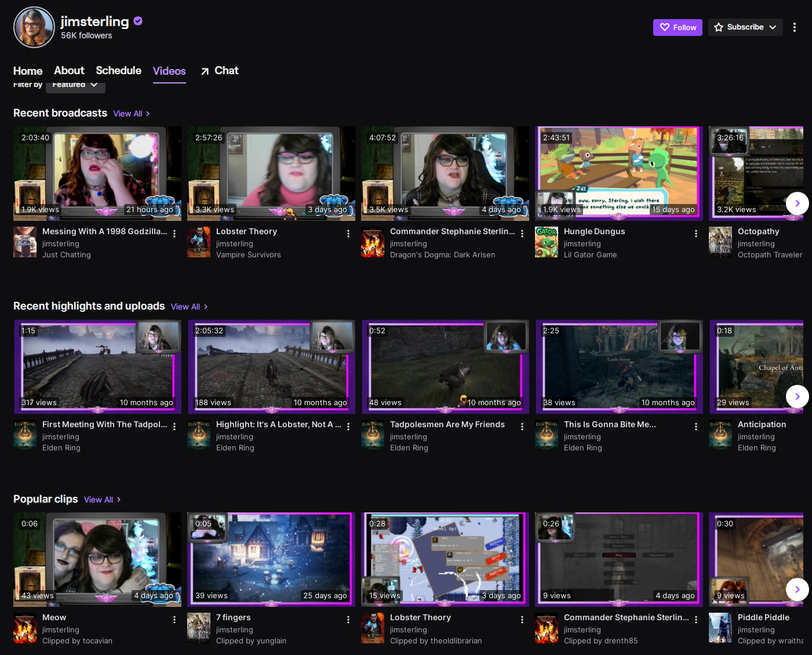Open the channel options three-dot menu
Viewport: 812px width, 655px height.
tap(795, 27)
